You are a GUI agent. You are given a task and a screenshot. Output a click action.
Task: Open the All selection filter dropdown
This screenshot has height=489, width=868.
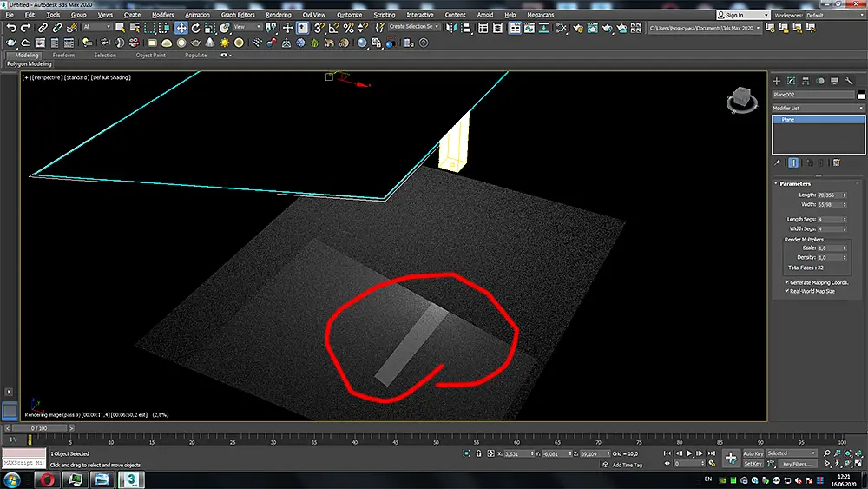(x=97, y=27)
